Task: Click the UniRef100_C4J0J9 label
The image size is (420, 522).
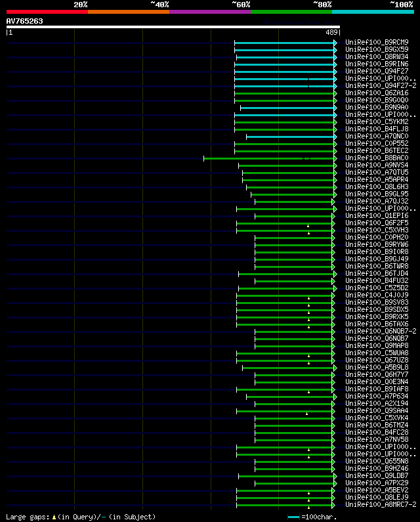Action: pos(377,295)
